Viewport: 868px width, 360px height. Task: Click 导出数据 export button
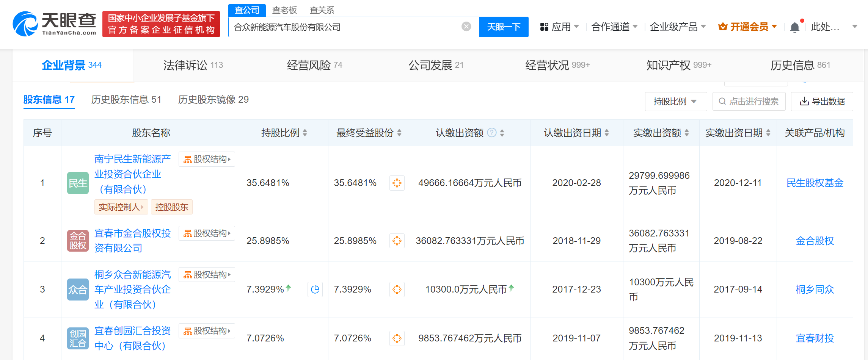[822, 102]
